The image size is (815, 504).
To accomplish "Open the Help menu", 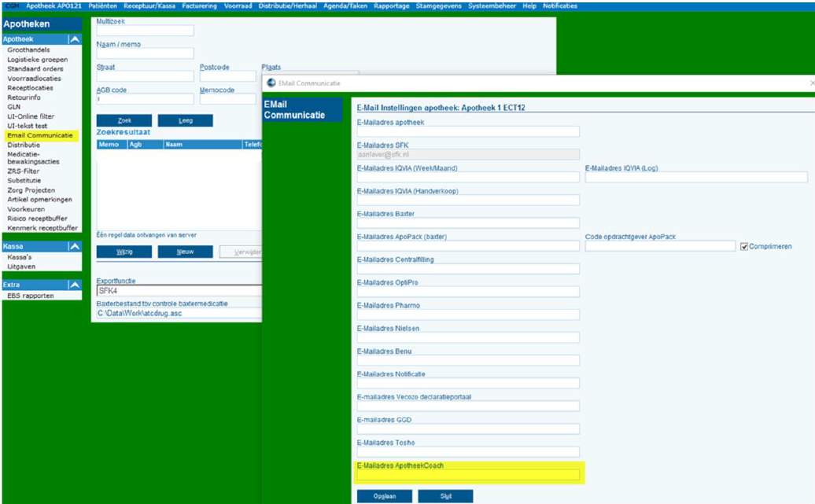I will coord(529,6).
